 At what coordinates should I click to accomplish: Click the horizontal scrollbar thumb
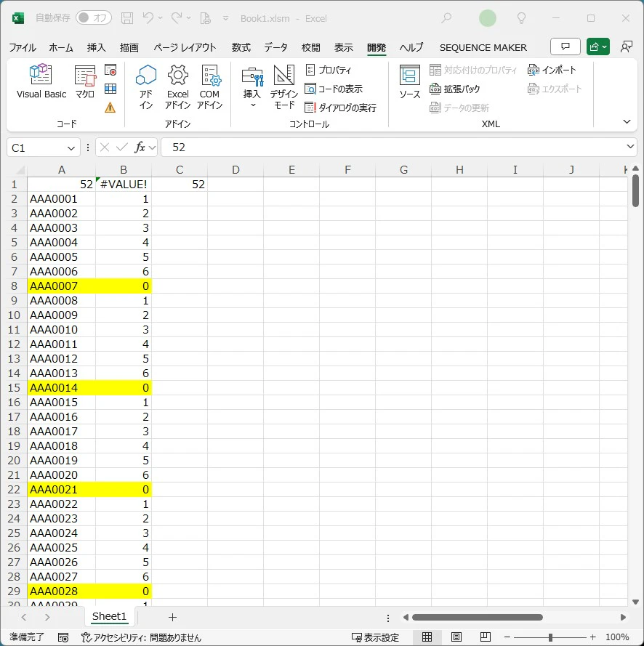[x=477, y=617]
